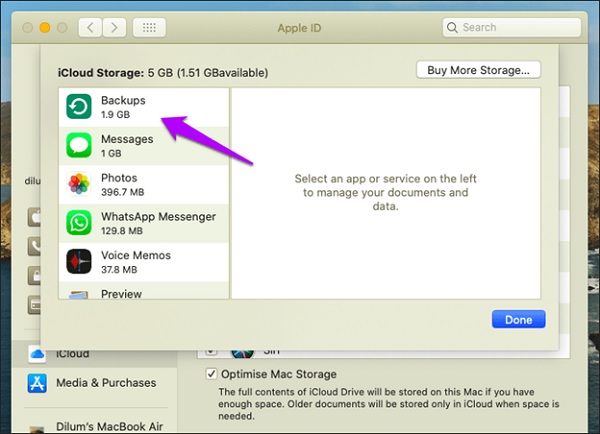Select the Messages app icon
This screenshot has height=434, width=600.
click(79, 146)
